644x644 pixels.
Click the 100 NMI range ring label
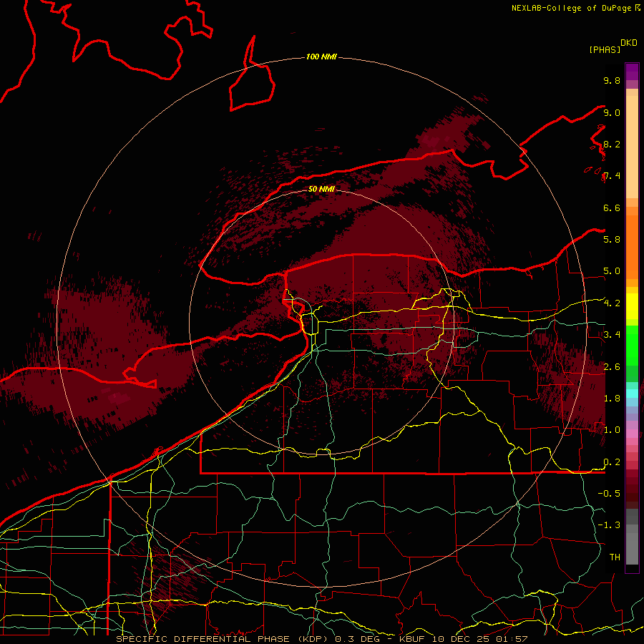coord(321,57)
